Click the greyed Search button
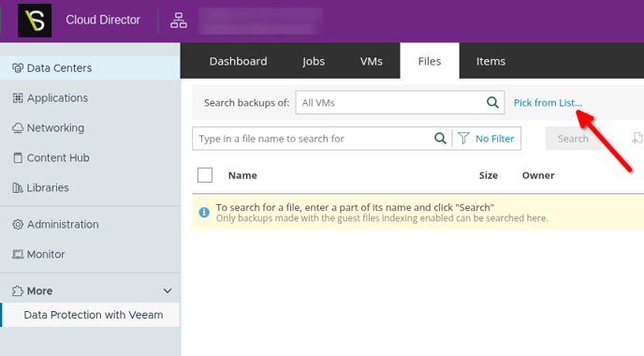 (x=573, y=139)
